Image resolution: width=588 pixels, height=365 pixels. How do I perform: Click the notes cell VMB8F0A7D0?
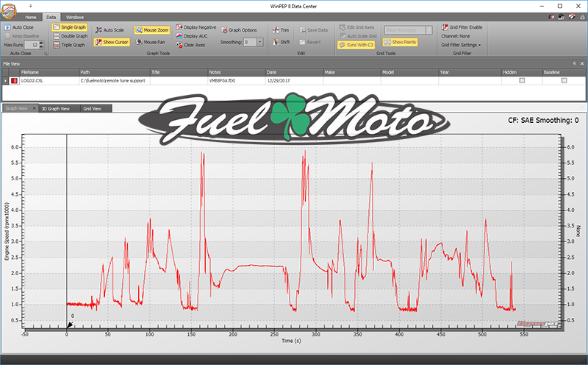(x=237, y=81)
